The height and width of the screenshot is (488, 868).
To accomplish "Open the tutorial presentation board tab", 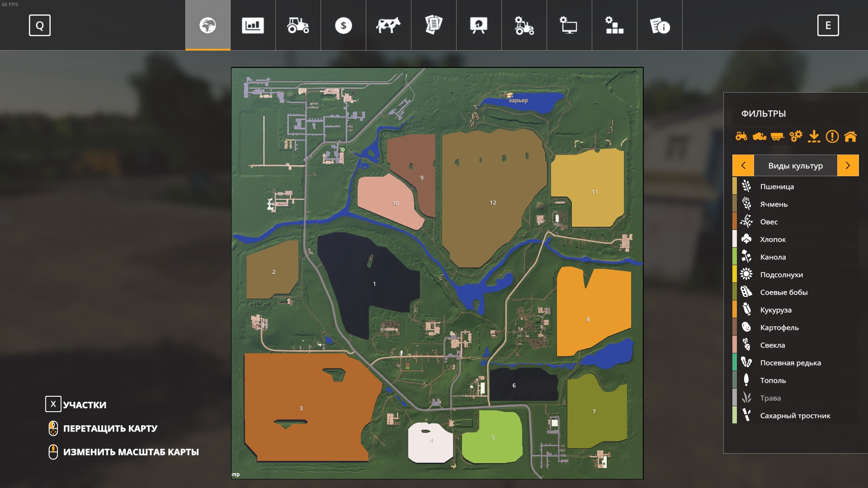I will click(479, 25).
